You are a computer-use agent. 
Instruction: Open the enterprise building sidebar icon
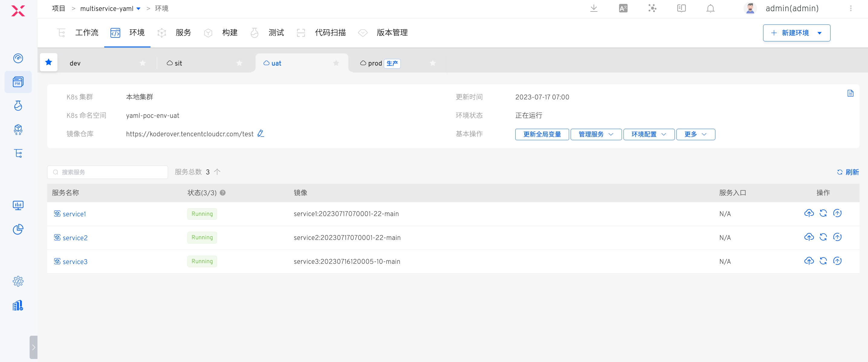coord(18,305)
